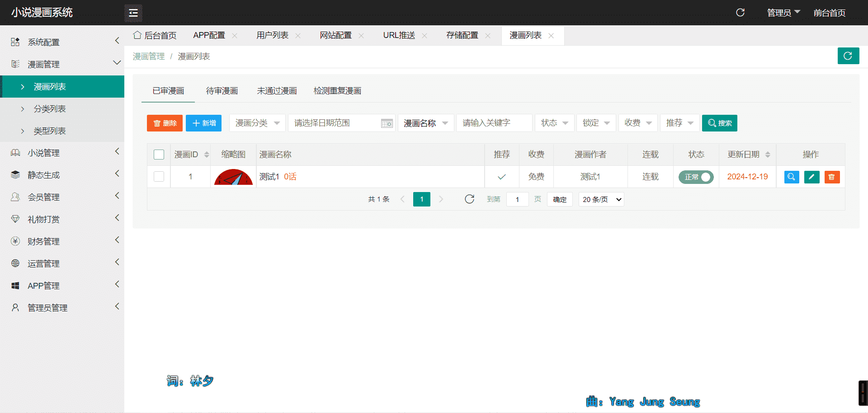868x413 pixels.
Task: Check the select-all checkbox in table header
Action: [x=159, y=155]
